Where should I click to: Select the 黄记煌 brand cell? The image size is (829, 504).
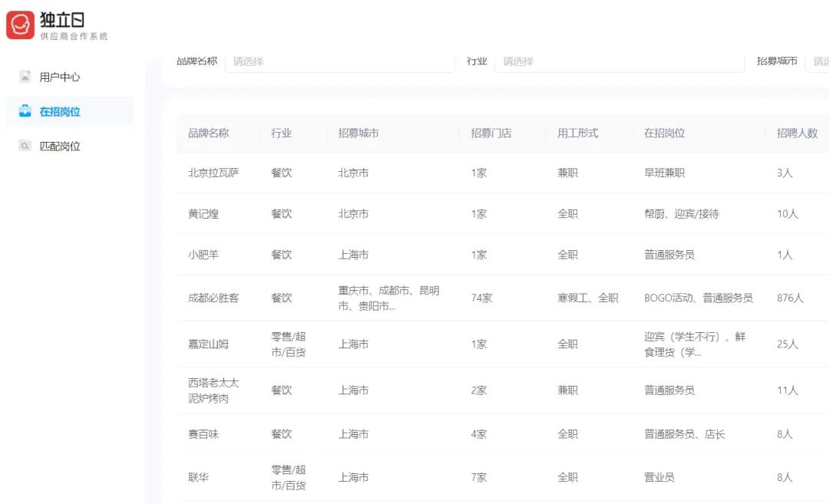point(203,214)
